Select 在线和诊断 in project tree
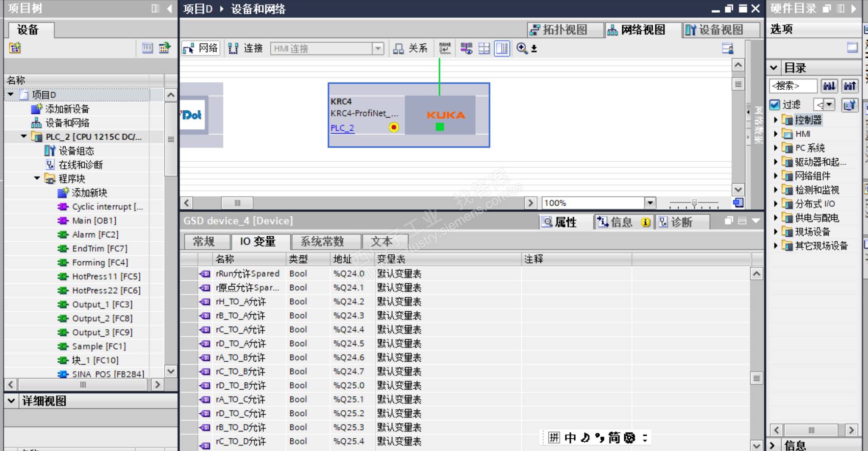 81,165
